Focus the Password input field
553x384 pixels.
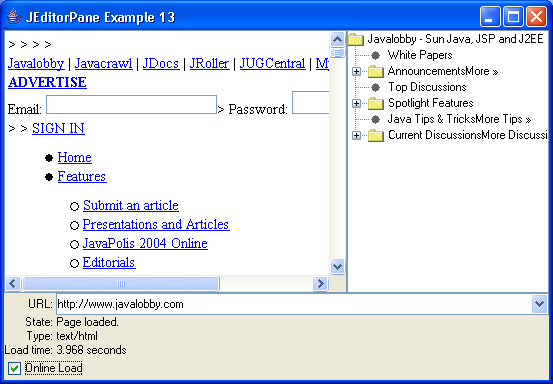[x=311, y=103]
